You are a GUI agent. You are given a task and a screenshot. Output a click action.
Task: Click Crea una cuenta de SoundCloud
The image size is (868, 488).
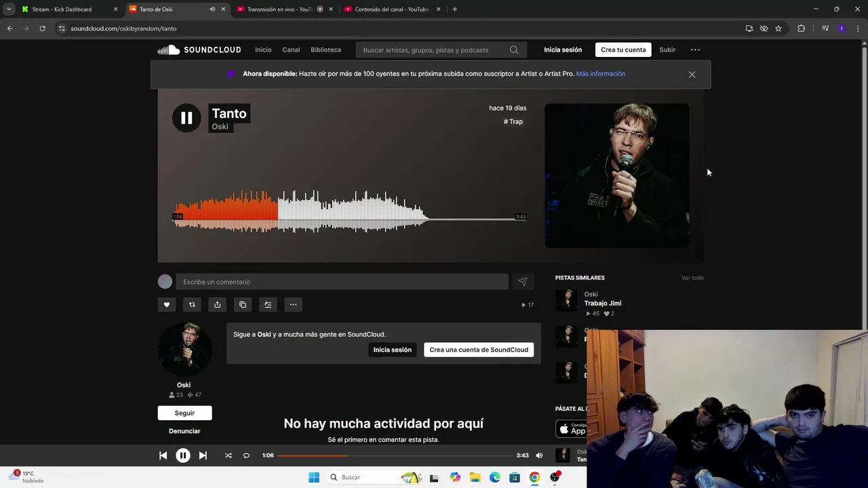tap(479, 350)
